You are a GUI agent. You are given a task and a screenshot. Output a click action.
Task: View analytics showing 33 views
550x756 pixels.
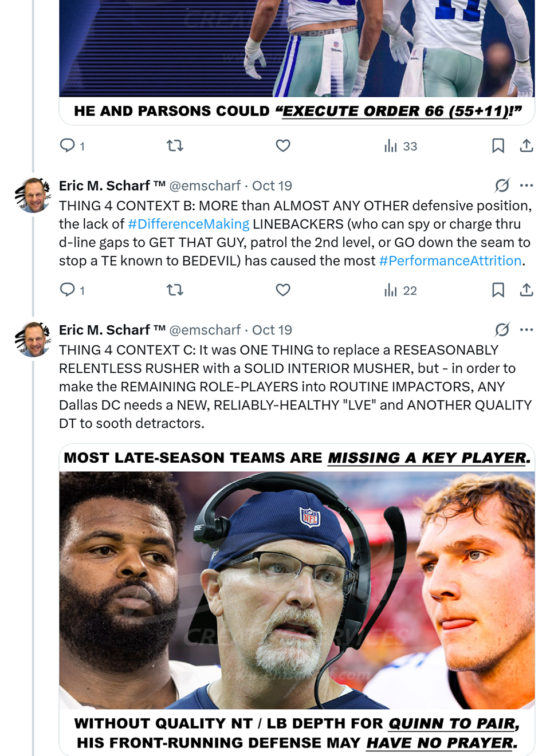click(x=400, y=146)
